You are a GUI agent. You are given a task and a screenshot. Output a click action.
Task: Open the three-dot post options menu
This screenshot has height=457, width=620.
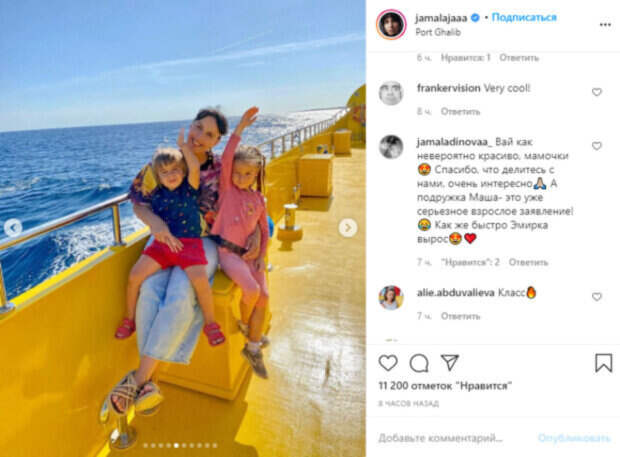point(605,25)
